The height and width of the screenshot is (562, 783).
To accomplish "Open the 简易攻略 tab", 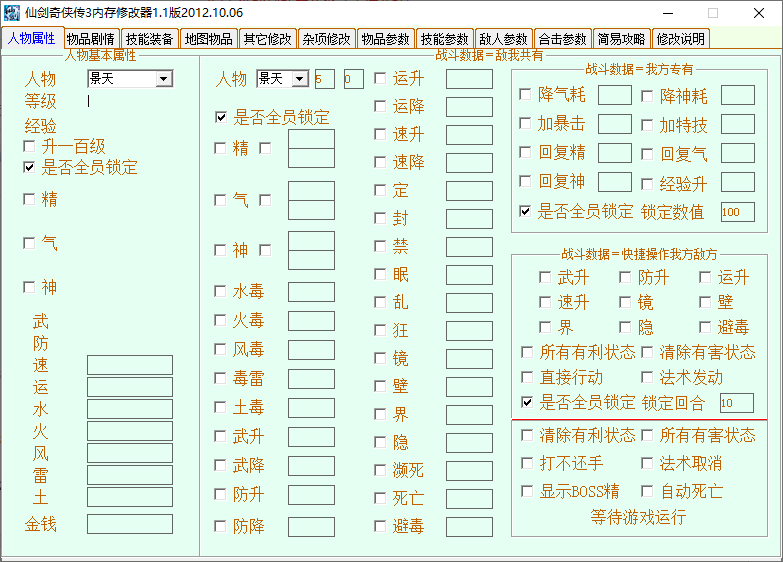I will coord(621,38).
